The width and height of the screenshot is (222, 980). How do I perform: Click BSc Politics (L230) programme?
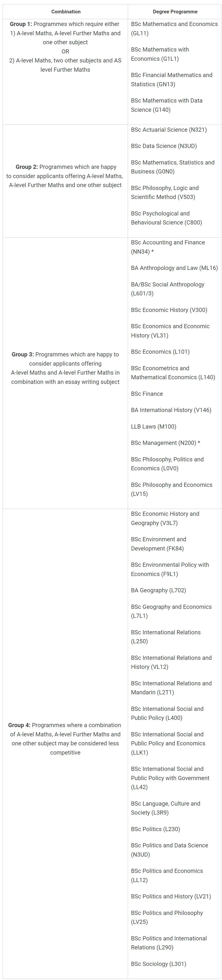(x=155, y=829)
